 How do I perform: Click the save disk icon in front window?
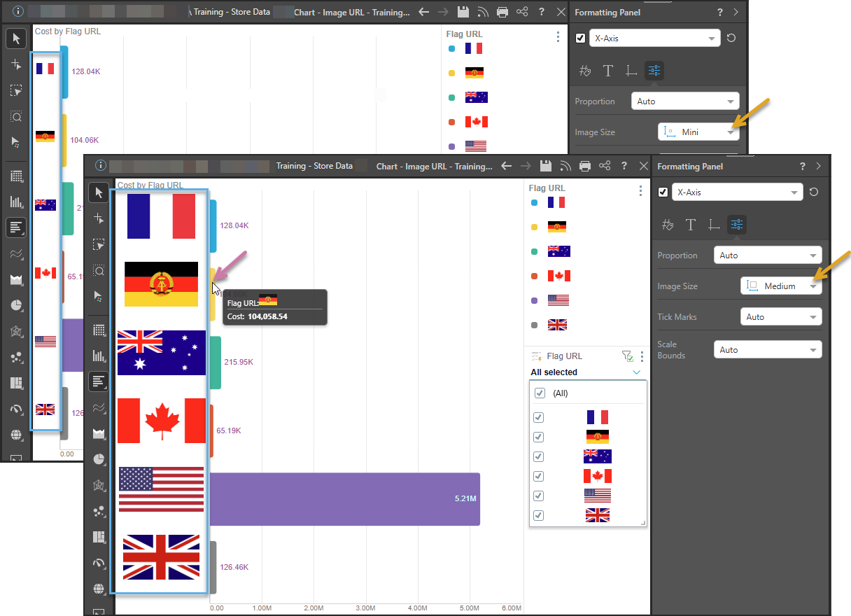point(546,166)
